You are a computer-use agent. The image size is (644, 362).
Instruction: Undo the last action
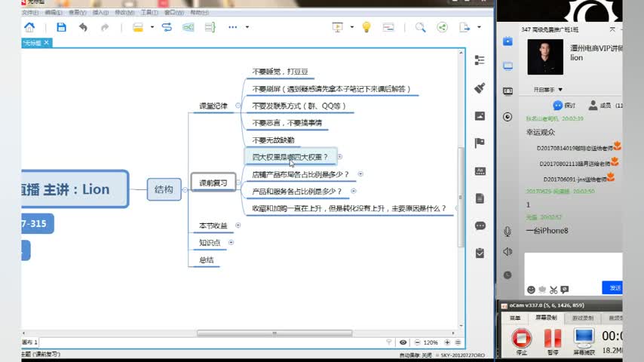[x=83, y=27]
